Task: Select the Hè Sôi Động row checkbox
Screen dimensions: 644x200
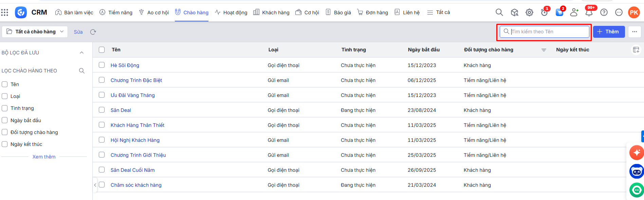Action: pos(102,65)
